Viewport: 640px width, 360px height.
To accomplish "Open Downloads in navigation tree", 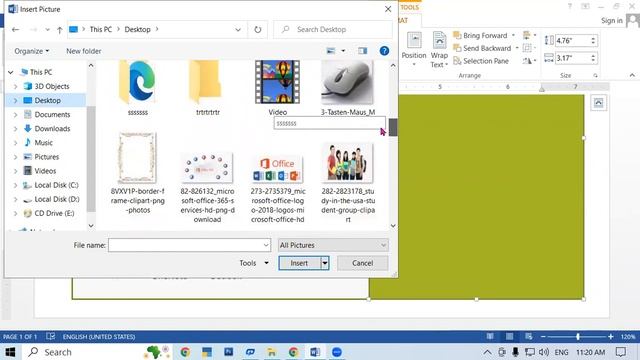I will [x=52, y=129].
